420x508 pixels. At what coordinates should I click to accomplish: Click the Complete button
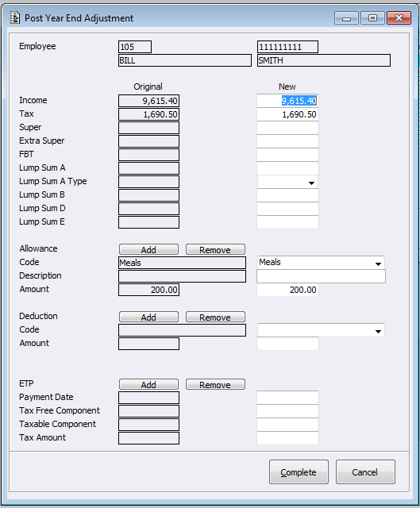[299, 472]
